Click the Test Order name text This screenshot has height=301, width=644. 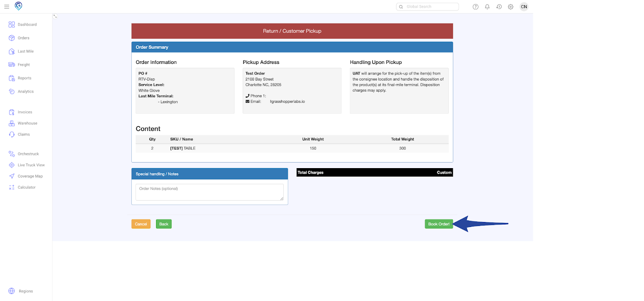click(x=255, y=73)
